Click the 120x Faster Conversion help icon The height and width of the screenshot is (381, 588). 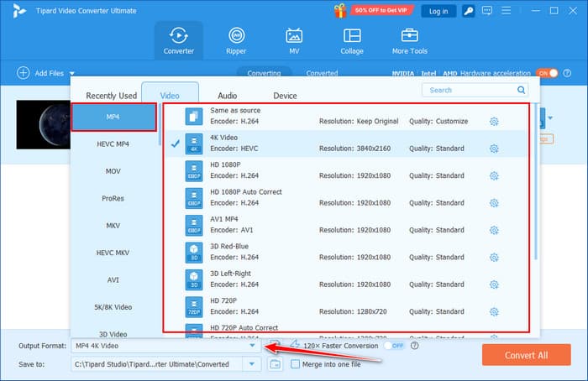click(x=414, y=346)
